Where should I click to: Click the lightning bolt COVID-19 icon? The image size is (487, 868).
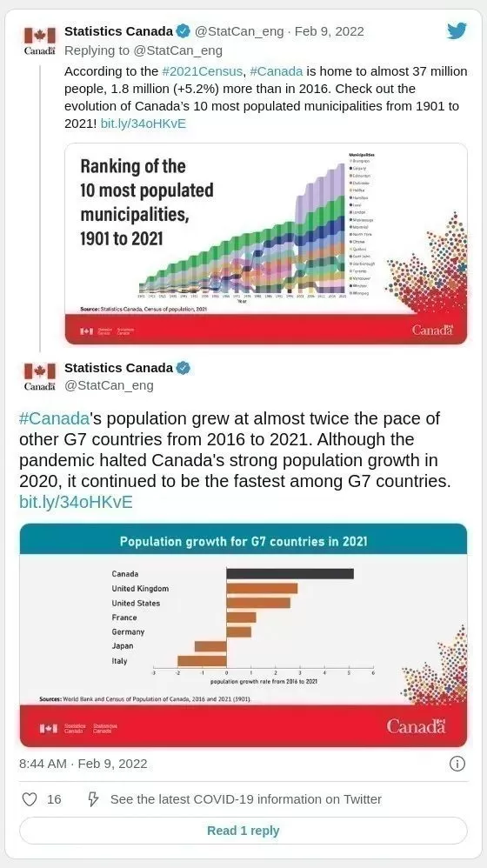93,798
